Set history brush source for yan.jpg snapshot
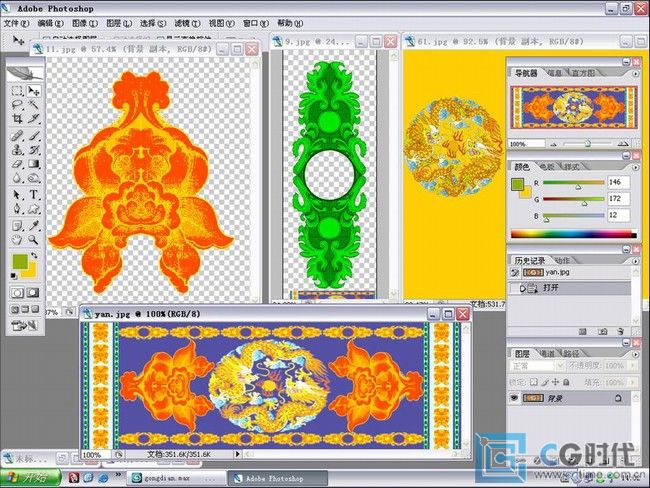 point(515,272)
